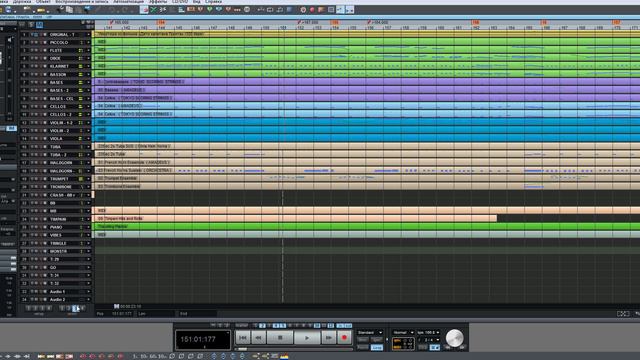Image resolution: width=640 pixels, height=360 pixels.
Task: Select the highlighted mouse mode tool icon
Action: click(144, 10)
